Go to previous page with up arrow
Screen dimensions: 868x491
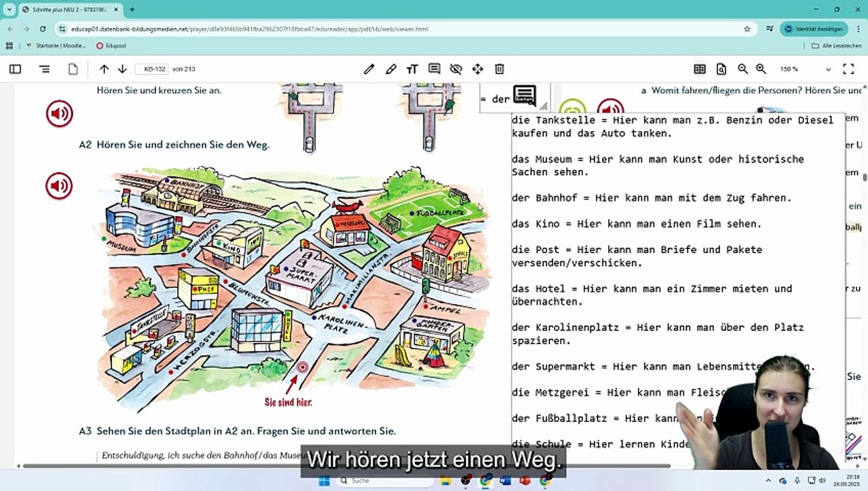pyautogui.click(x=104, y=69)
